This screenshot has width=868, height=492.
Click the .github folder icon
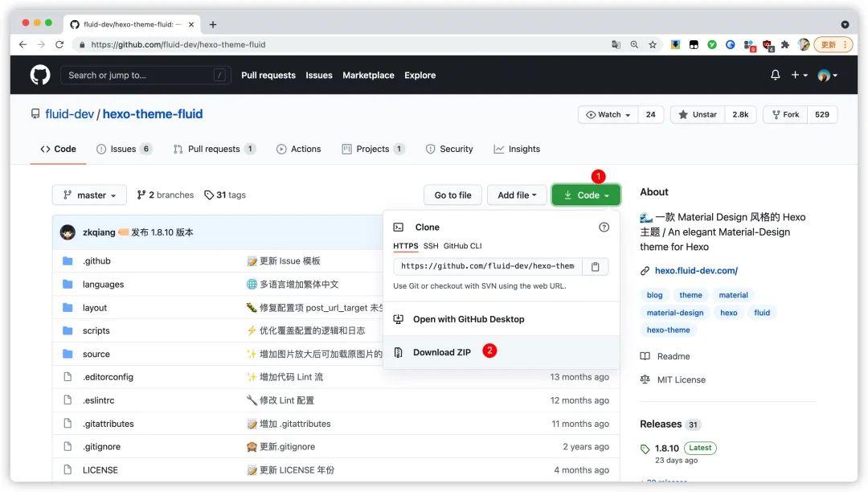pos(68,260)
